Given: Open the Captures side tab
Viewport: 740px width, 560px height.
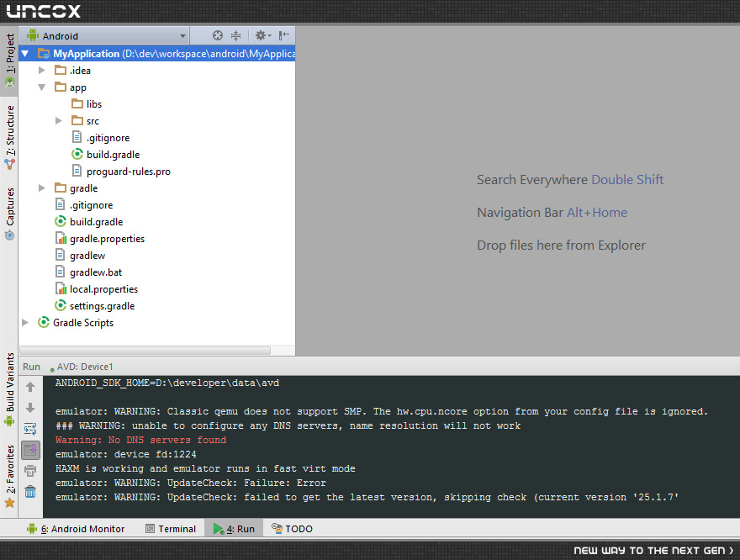Looking at the screenshot, I should click(x=9, y=214).
